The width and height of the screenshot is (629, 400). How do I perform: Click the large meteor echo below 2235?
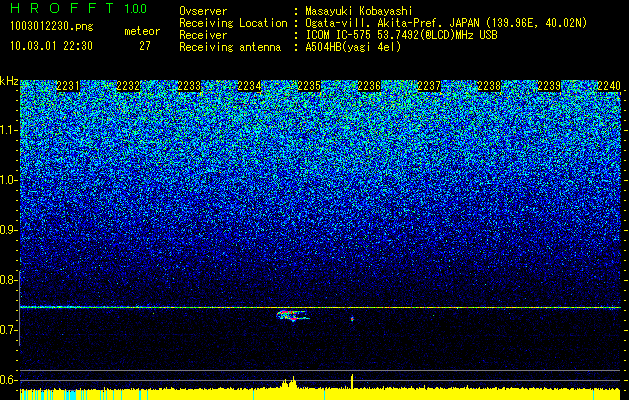point(293,315)
